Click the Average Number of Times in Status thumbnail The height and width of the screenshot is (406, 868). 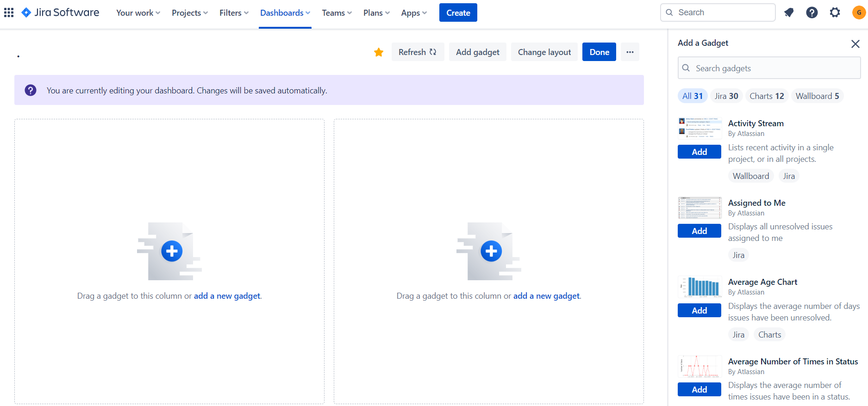[699, 366]
